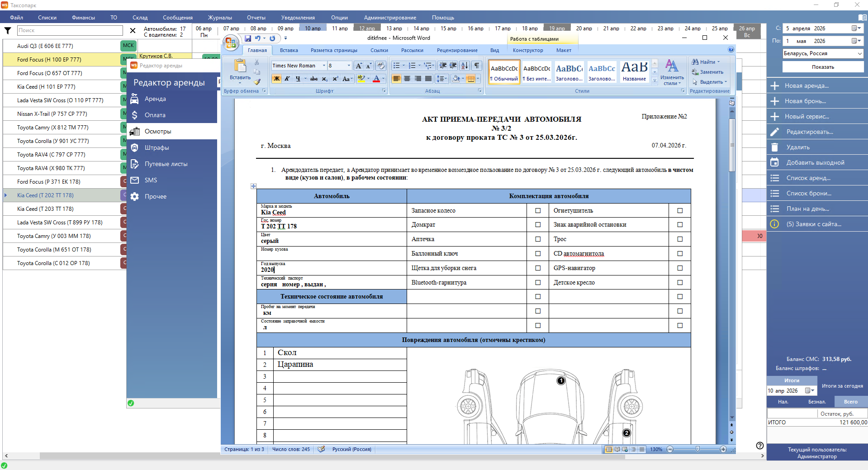Expand the Найти search options arrow

coord(718,62)
